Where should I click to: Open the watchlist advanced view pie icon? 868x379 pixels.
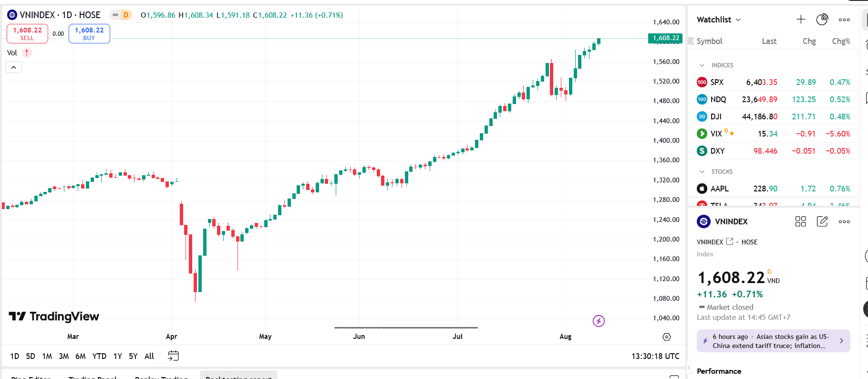[x=822, y=20]
